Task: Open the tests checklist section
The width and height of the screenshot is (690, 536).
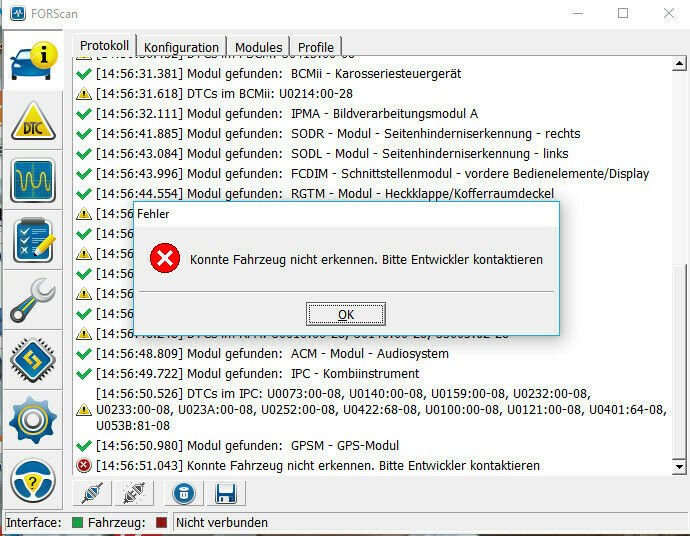Action: click(x=33, y=240)
